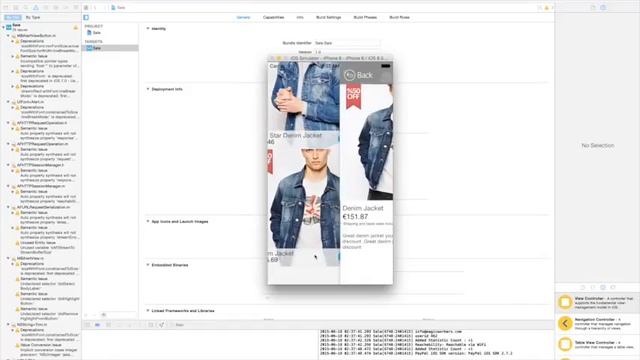The image size is (640, 360).
Task: Select the Unused Entity Issue row
Action: pyautogui.click(x=38, y=242)
